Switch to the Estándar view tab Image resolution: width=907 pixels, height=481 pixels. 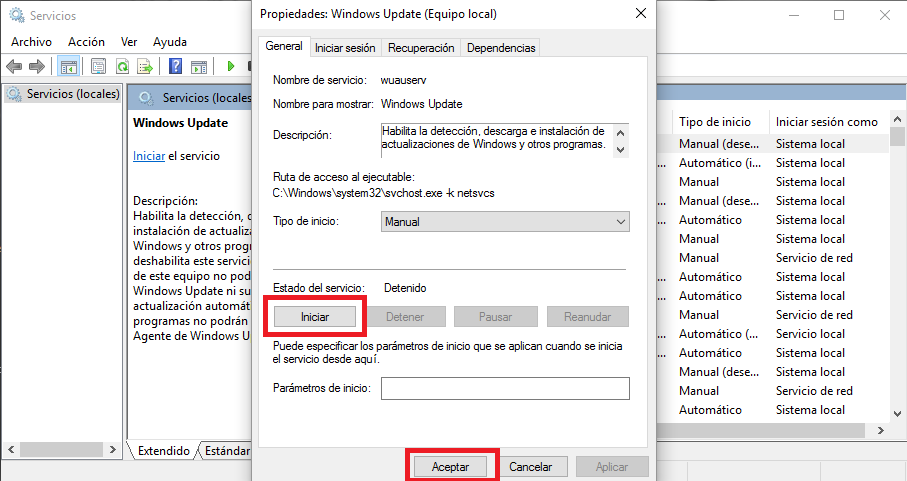coord(227,451)
